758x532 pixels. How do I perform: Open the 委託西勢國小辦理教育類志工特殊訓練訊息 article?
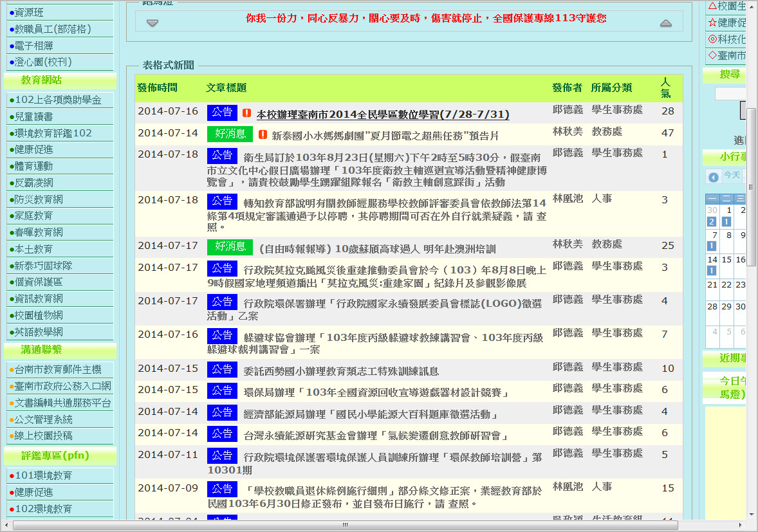point(341,371)
